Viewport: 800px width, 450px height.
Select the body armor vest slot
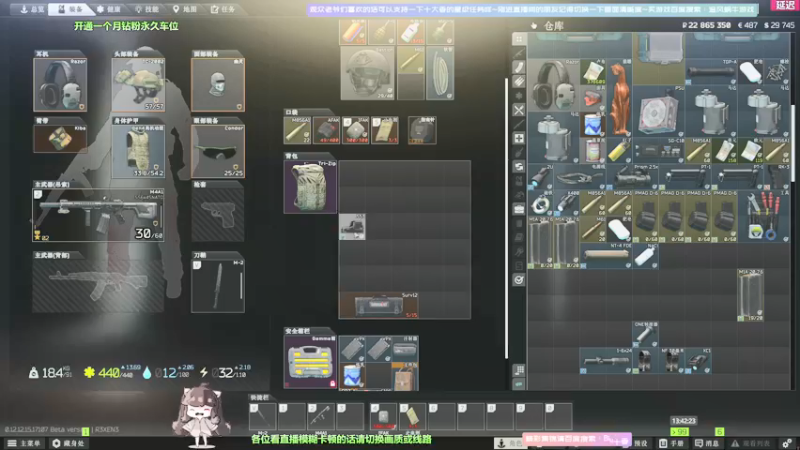pos(138,151)
